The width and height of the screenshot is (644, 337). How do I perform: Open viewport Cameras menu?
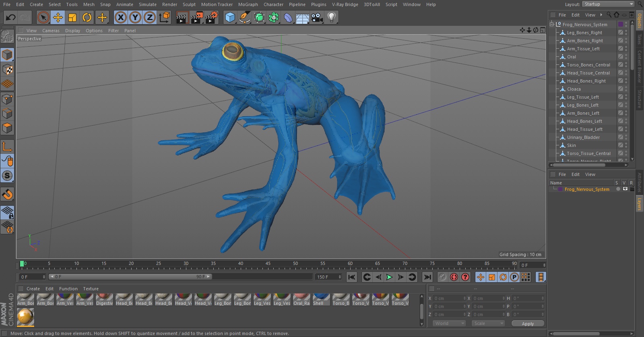[x=51, y=31]
